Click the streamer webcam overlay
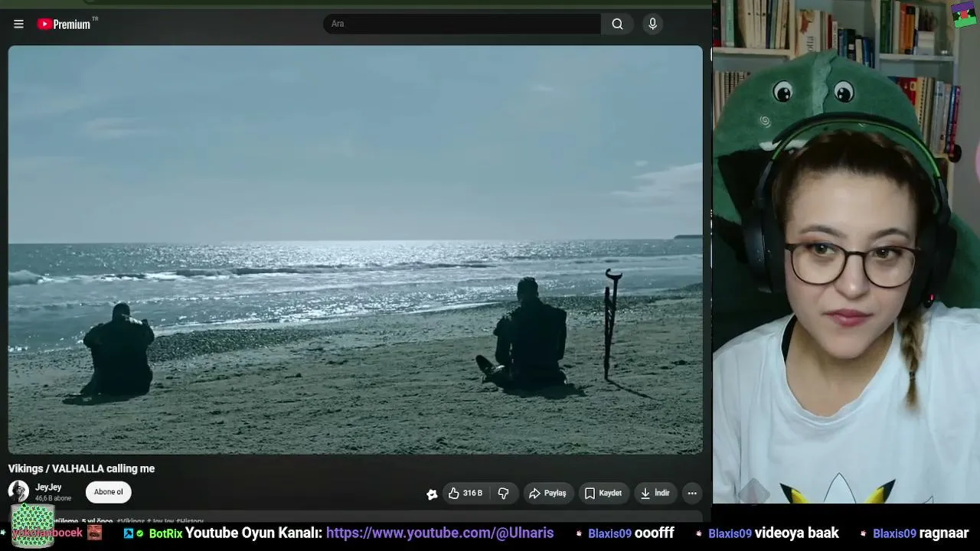This screenshot has height=551, width=980. coord(846,252)
